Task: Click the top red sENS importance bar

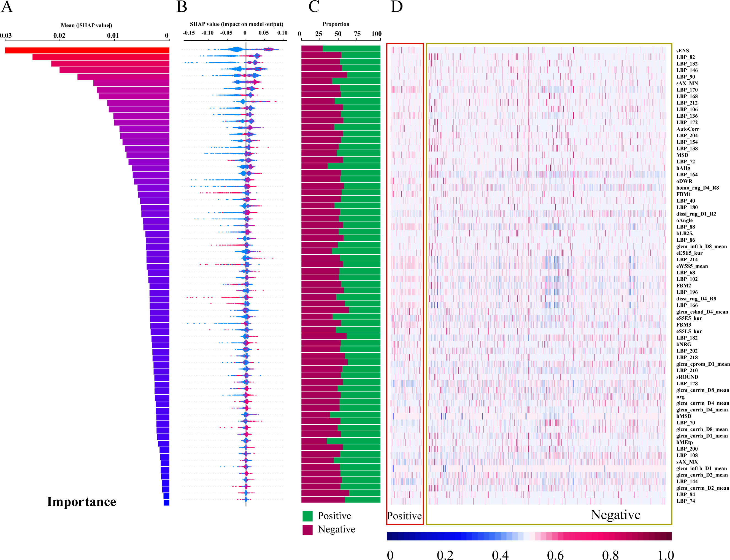Action: pyautogui.click(x=87, y=51)
